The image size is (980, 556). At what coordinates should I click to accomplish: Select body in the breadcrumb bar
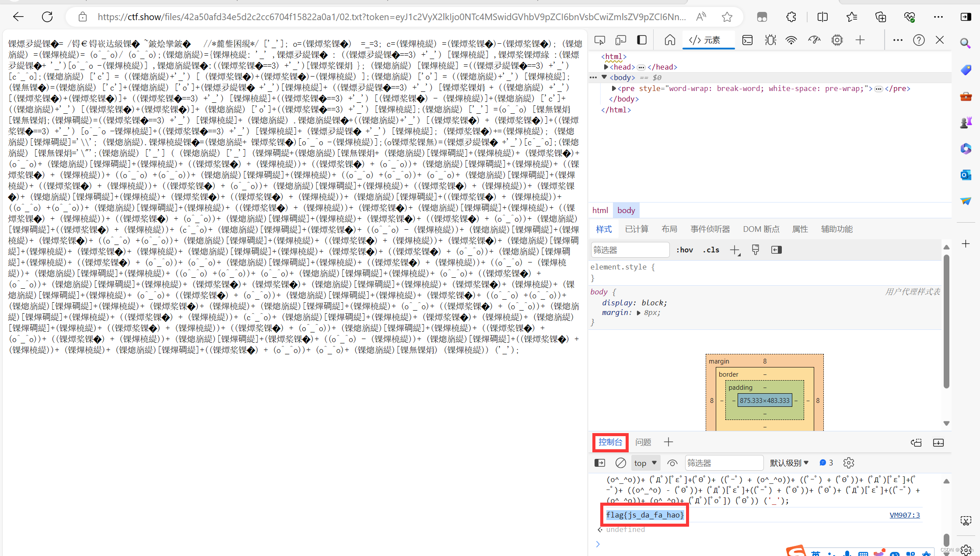(626, 210)
